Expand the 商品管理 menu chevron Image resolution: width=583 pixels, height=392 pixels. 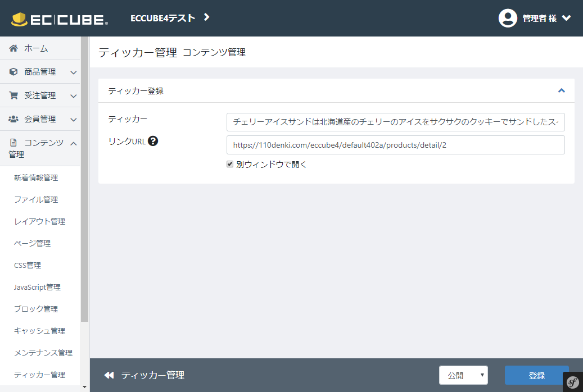pos(74,72)
